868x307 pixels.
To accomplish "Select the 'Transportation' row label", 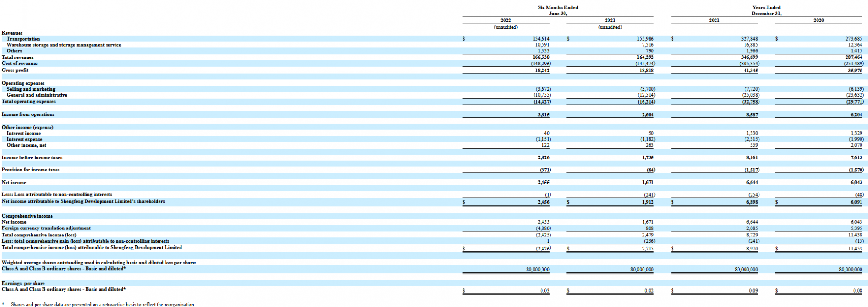I will [23, 39].
